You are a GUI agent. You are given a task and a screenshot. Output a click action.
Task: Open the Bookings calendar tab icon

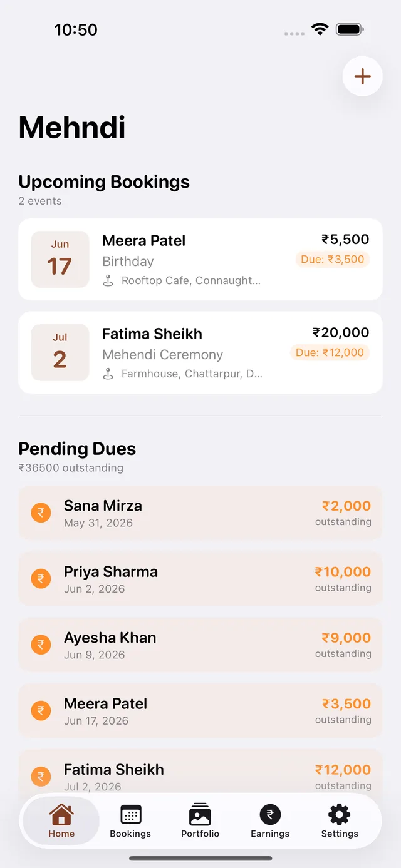[130, 815]
